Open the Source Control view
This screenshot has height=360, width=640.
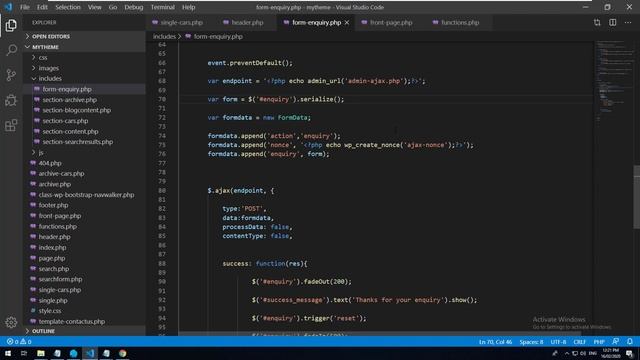pyautogui.click(x=11, y=75)
